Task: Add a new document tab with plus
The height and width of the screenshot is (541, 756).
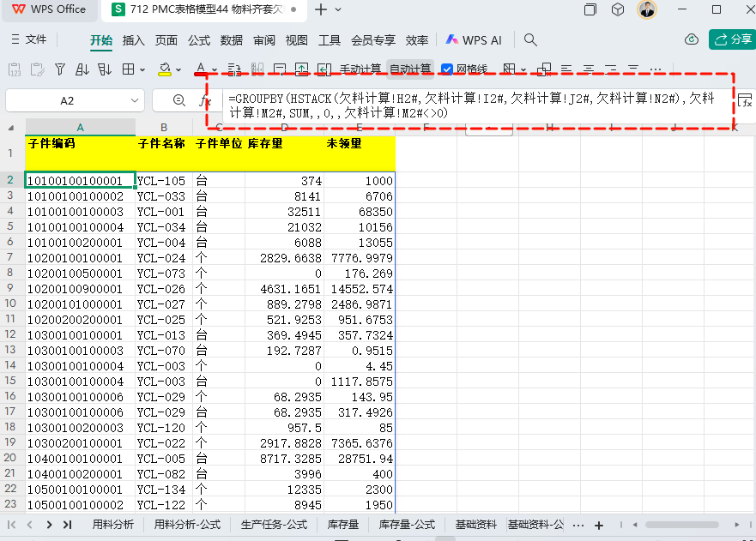Action: click(321, 9)
